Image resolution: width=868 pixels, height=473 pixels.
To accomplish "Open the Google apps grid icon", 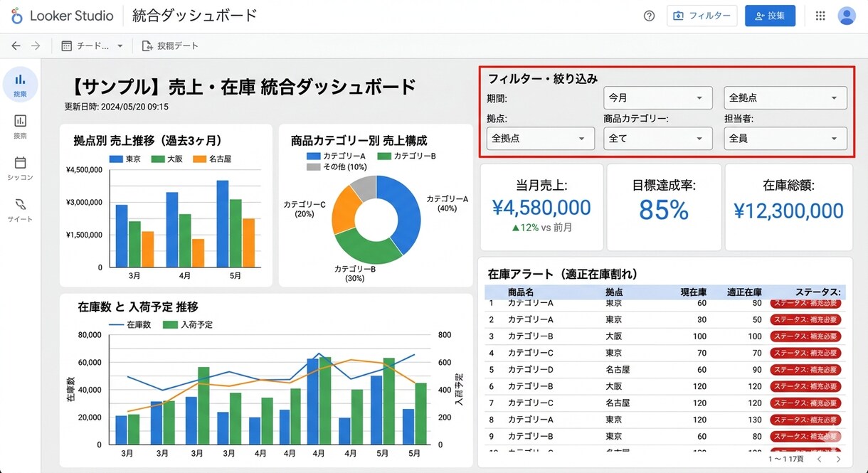I will (x=820, y=16).
